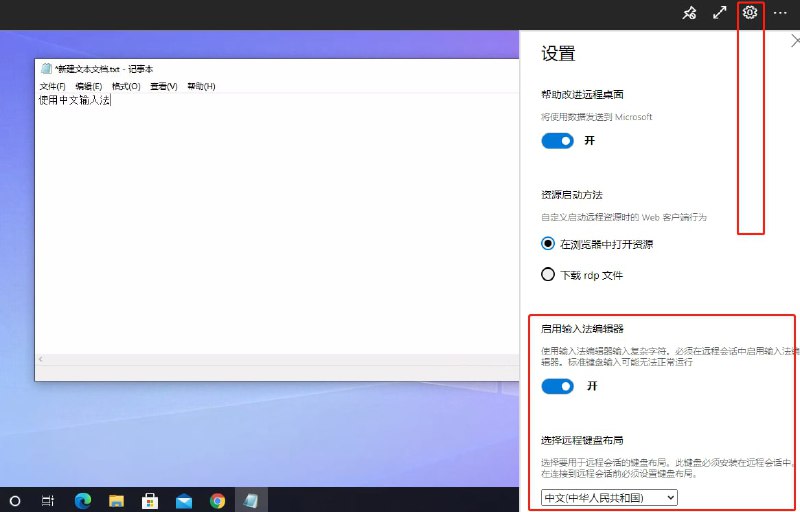Screen dimensions: 800x512
Task: Enter full screen with the arrows icon
Action: pos(719,13)
